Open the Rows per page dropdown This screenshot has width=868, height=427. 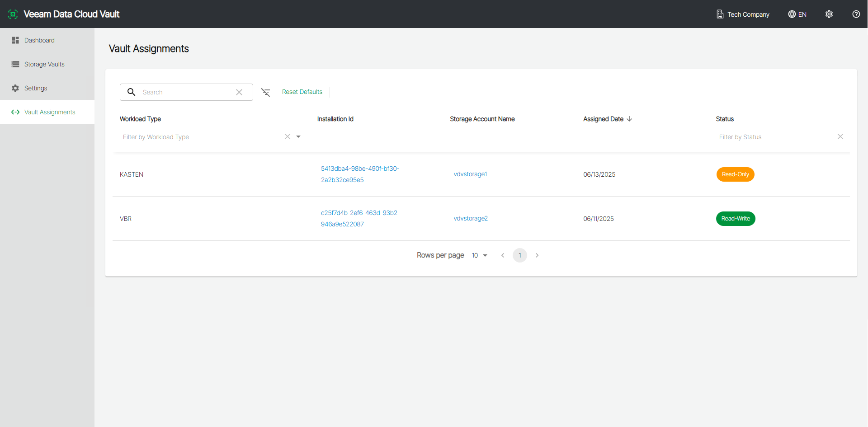coord(480,255)
